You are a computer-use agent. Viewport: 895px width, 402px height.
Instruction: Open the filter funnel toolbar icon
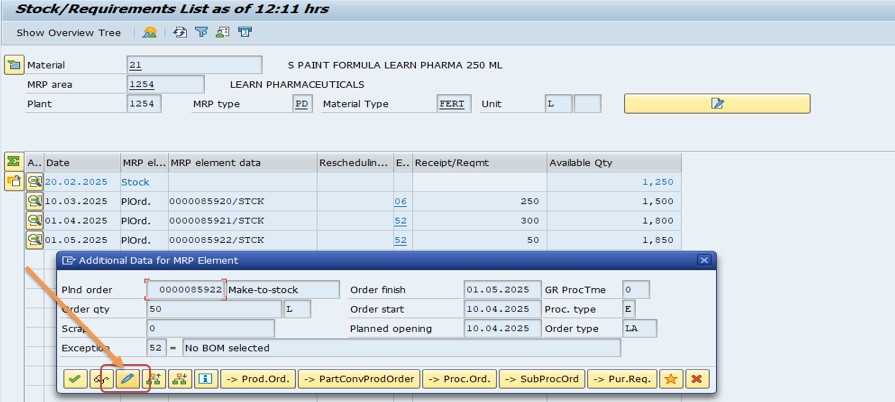[x=201, y=33]
